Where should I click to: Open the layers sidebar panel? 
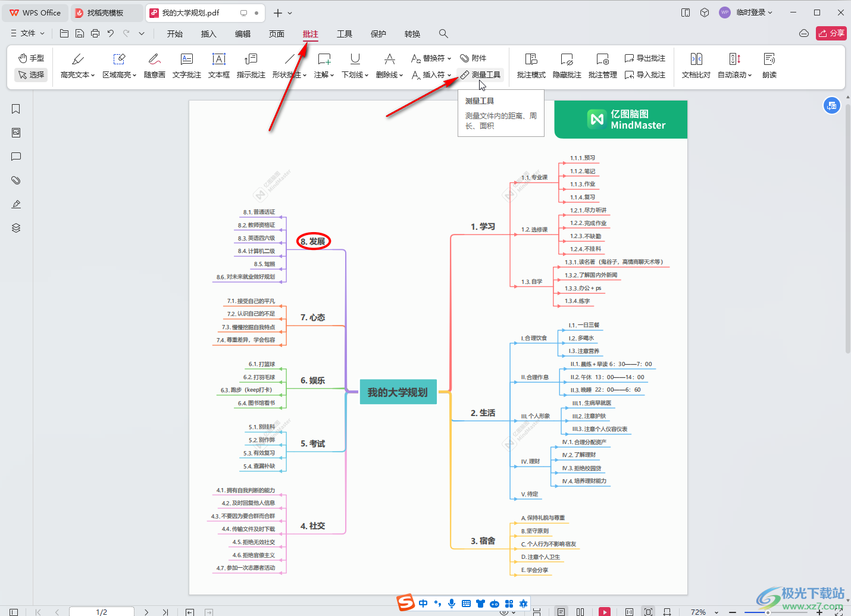pyautogui.click(x=16, y=228)
